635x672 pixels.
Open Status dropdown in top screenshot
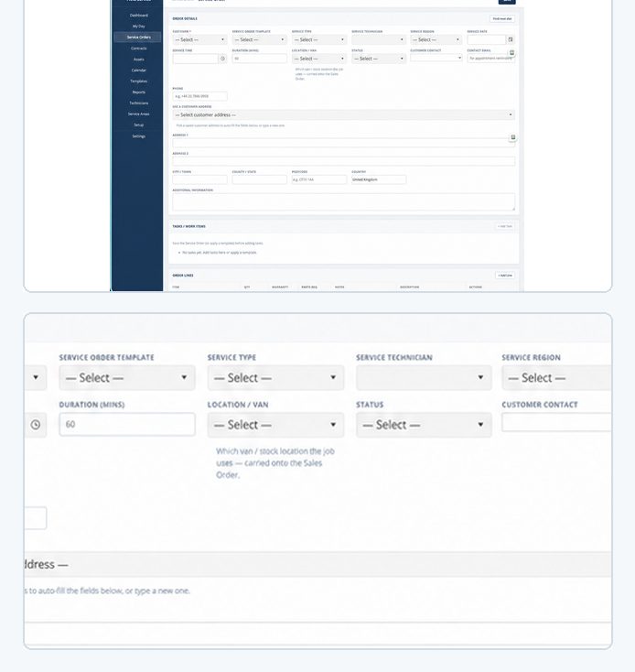coord(379,59)
